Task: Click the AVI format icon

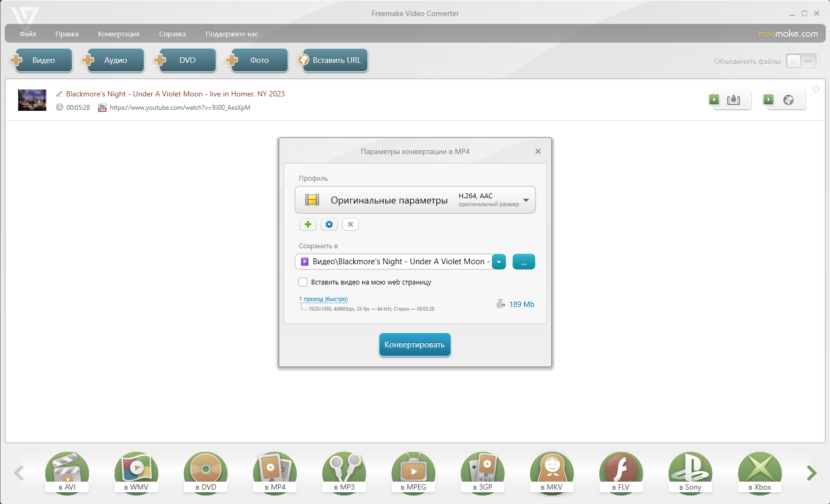Action: tap(67, 472)
